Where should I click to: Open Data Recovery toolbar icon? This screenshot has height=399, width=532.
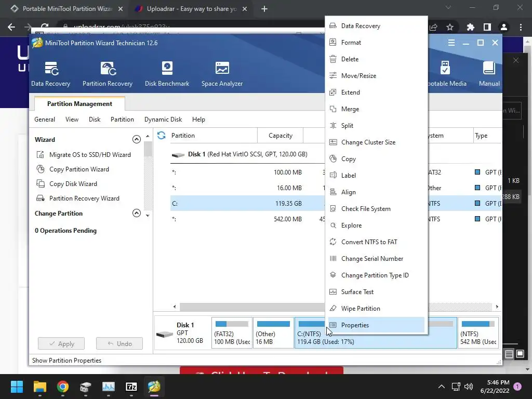(50, 74)
